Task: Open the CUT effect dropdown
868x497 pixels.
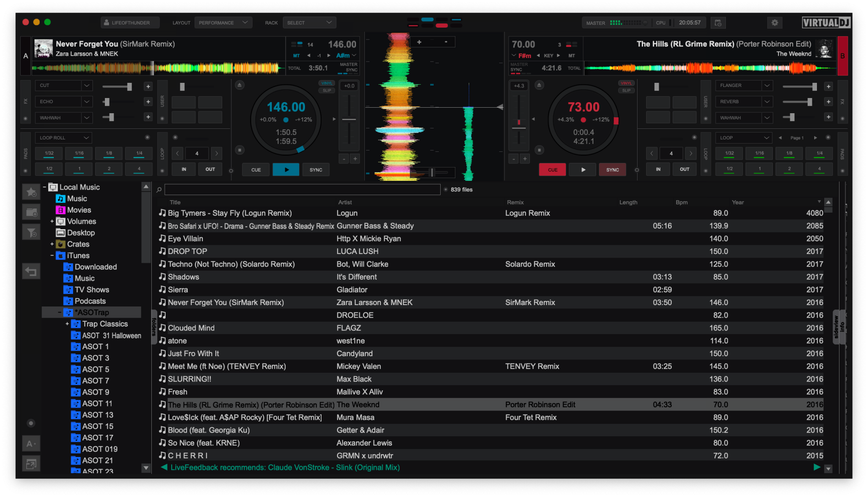Action: click(x=64, y=86)
